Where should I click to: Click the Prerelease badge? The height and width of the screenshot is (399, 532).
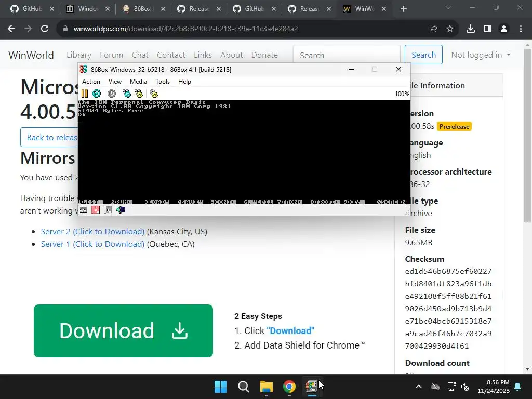tap(454, 127)
